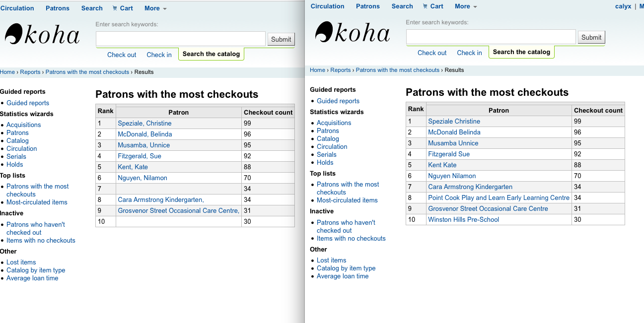Focus the search keywords field in the right pane
This screenshot has height=323, width=644.
[491, 37]
